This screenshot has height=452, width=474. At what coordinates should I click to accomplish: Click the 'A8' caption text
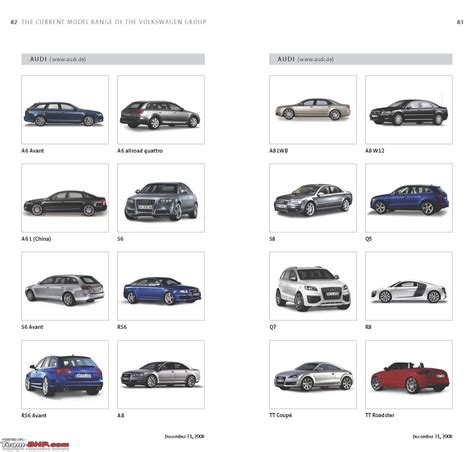coord(121,415)
